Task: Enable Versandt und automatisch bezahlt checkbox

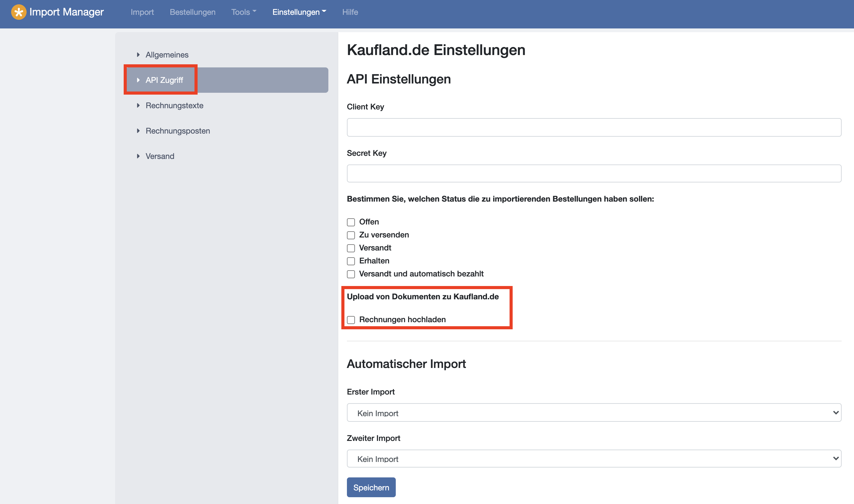Action: pos(351,274)
